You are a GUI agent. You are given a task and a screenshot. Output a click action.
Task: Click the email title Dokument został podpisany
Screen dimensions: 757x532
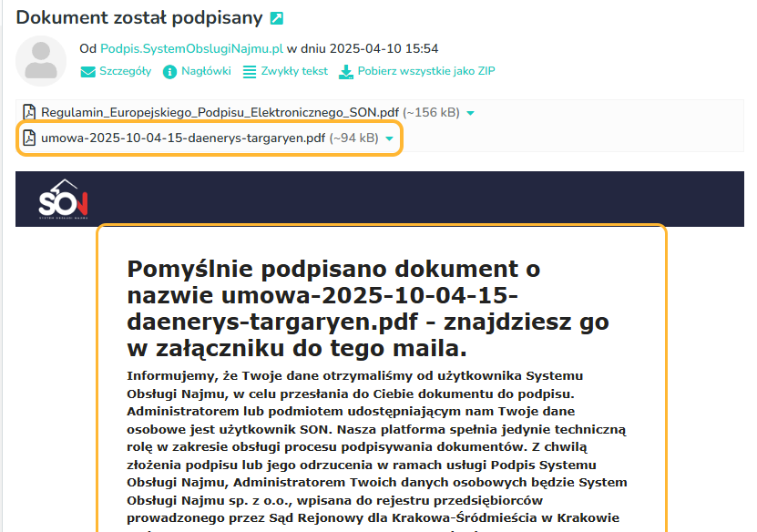pyautogui.click(x=139, y=17)
